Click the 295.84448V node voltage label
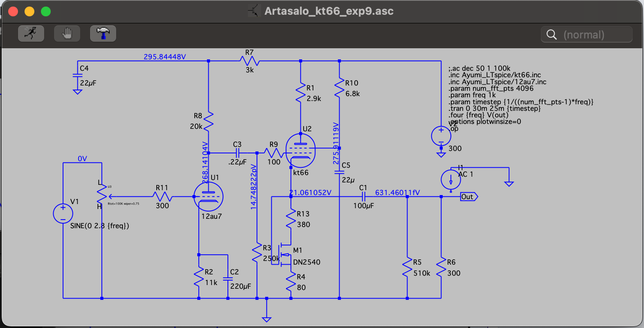This screenshot has height=328, width=644. [x=164, y=57]
